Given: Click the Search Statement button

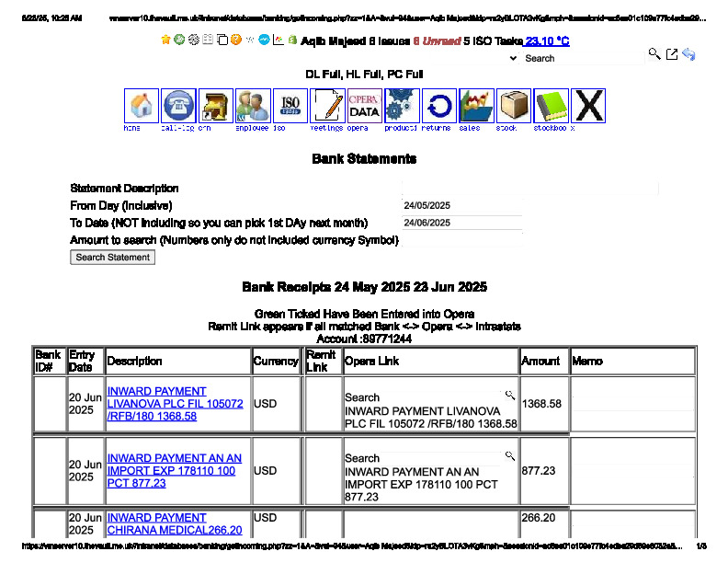Looking at the screenshot, I should click(x=112, y=258).
